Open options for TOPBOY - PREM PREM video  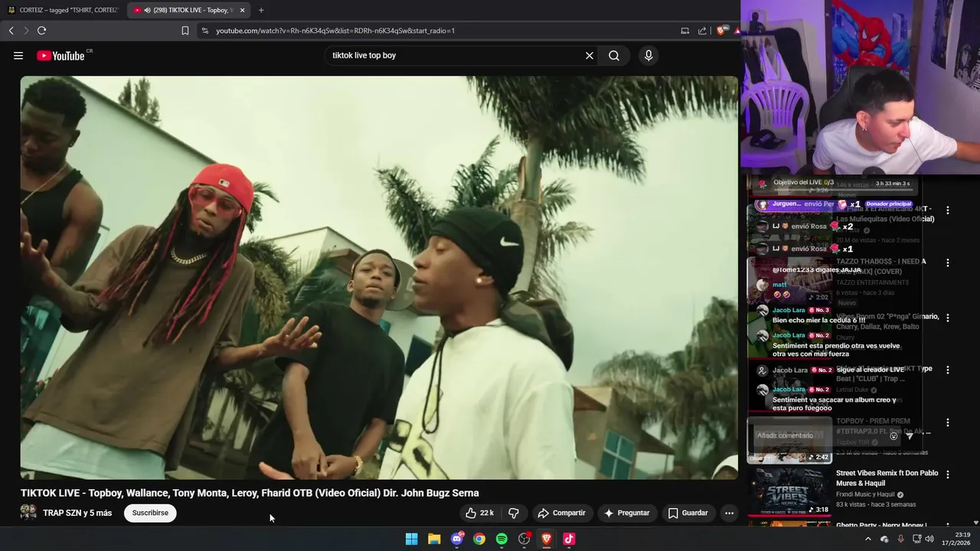click(x=947, y=422)
